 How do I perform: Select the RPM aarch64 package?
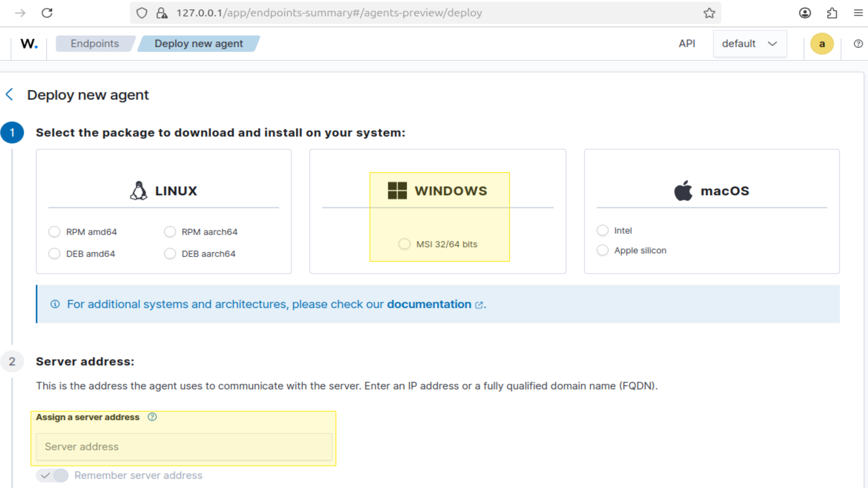170,232
